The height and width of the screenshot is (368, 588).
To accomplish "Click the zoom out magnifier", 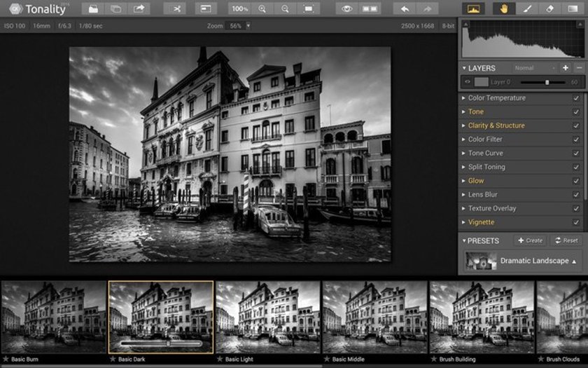I will click(x=285, y=8).
